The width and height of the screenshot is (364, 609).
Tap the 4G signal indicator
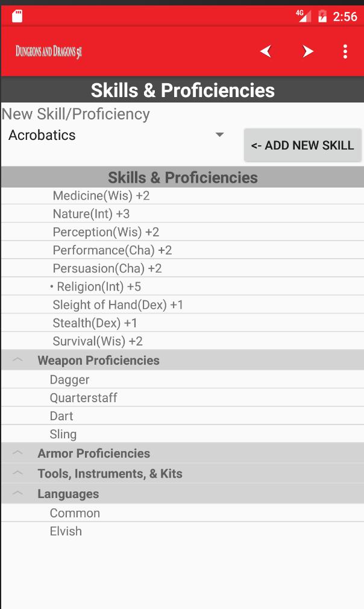(303, 15)
